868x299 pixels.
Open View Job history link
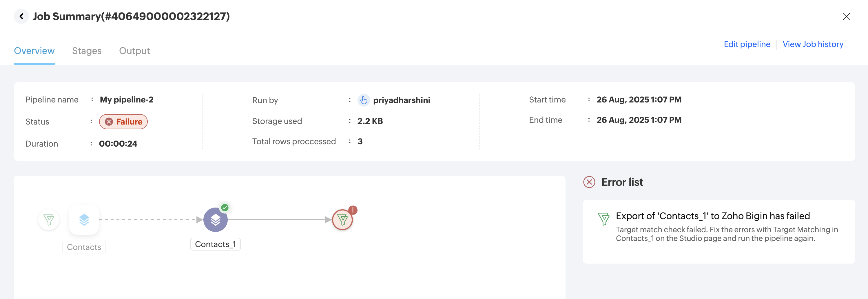[x=812, y=44]
